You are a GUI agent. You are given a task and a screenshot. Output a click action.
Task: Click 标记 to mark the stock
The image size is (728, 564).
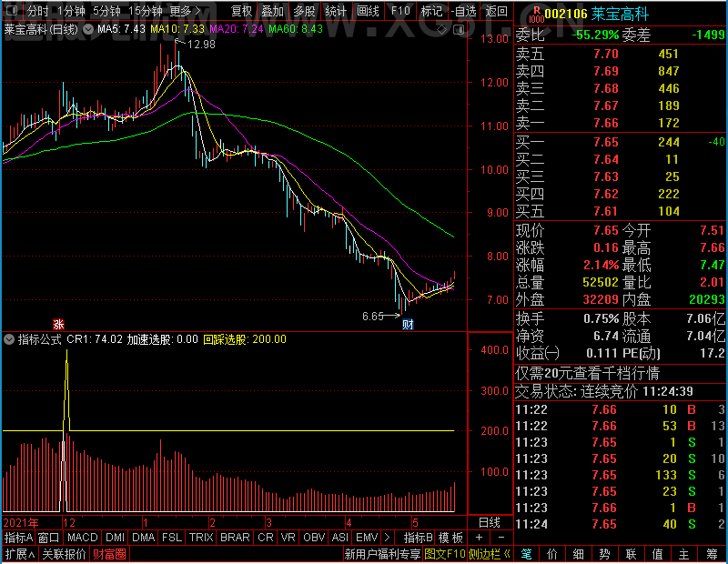pos(431,11)
